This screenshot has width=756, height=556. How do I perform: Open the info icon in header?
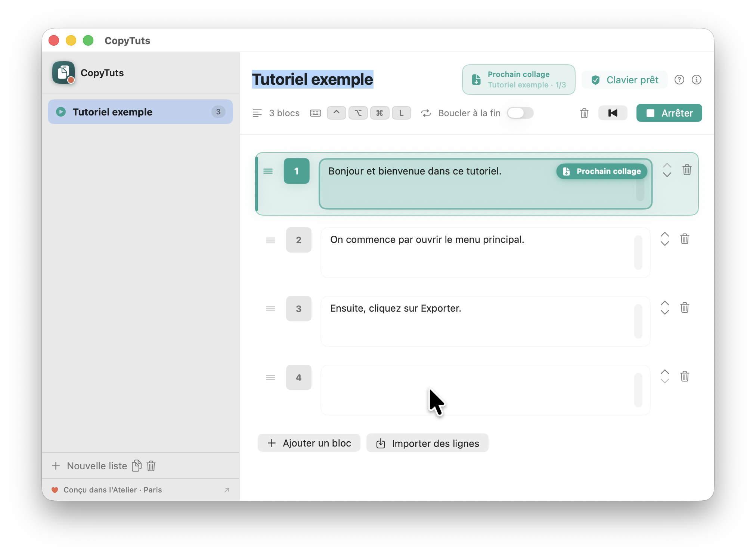696,80
